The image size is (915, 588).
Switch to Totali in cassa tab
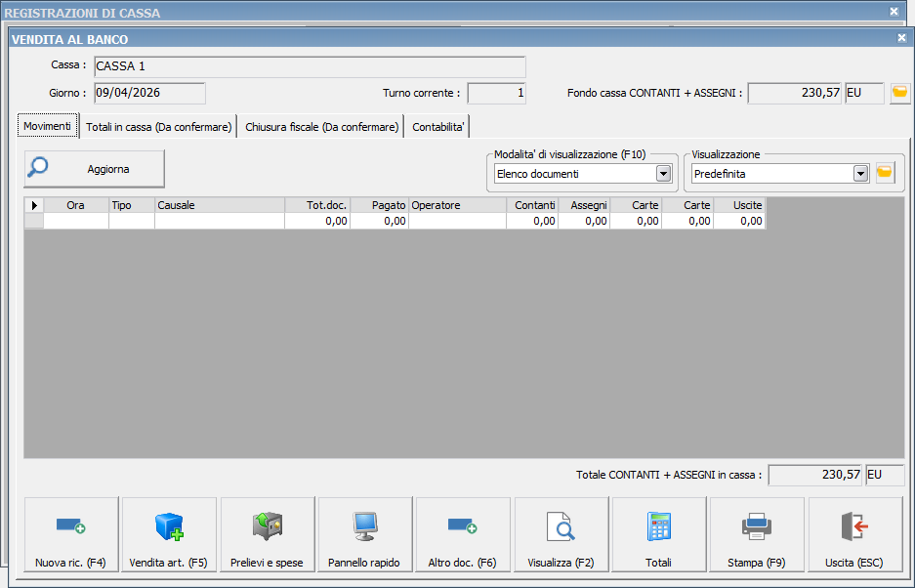point(158,127)
